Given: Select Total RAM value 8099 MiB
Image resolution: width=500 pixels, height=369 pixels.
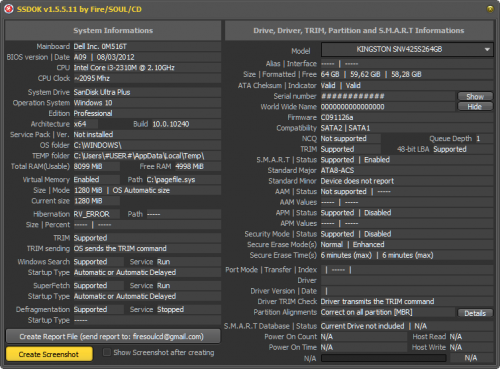Looking at the screenshot, I should pos(88,166).
